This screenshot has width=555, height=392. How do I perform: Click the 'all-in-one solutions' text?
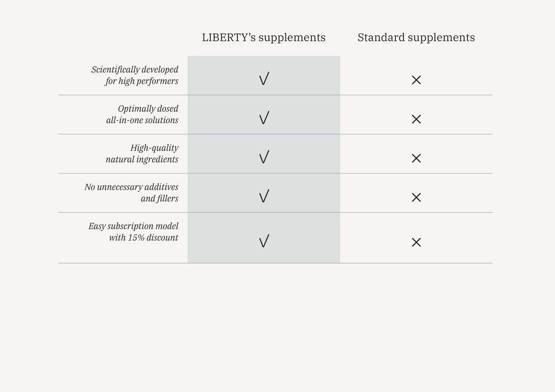[x=142, y=120]
